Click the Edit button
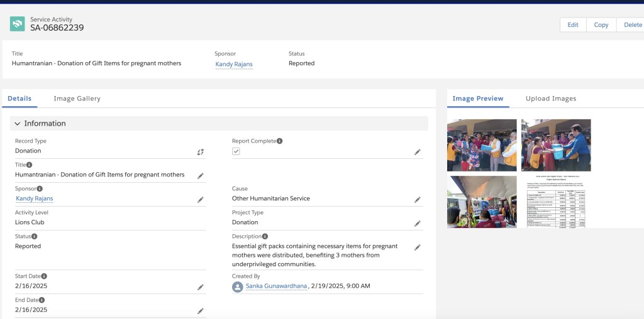The width and height of the screenshot is (644, 319). click(x=573, y=24)
